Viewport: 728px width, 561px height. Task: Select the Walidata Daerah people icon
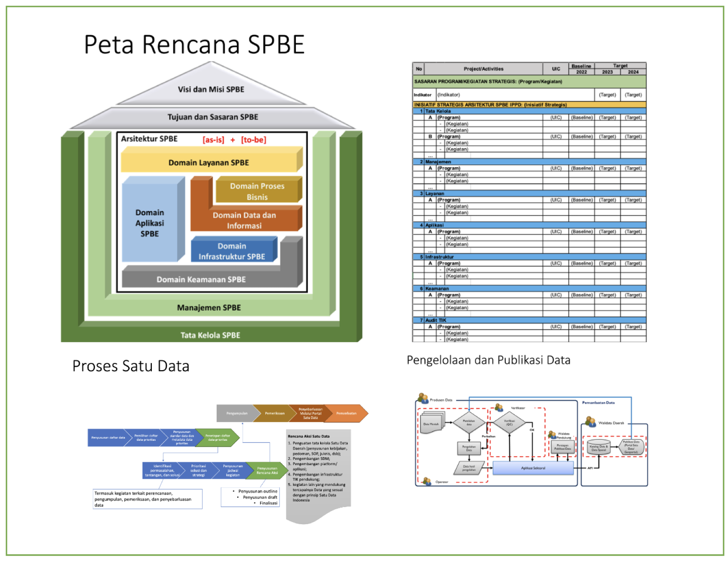[590, 422]
